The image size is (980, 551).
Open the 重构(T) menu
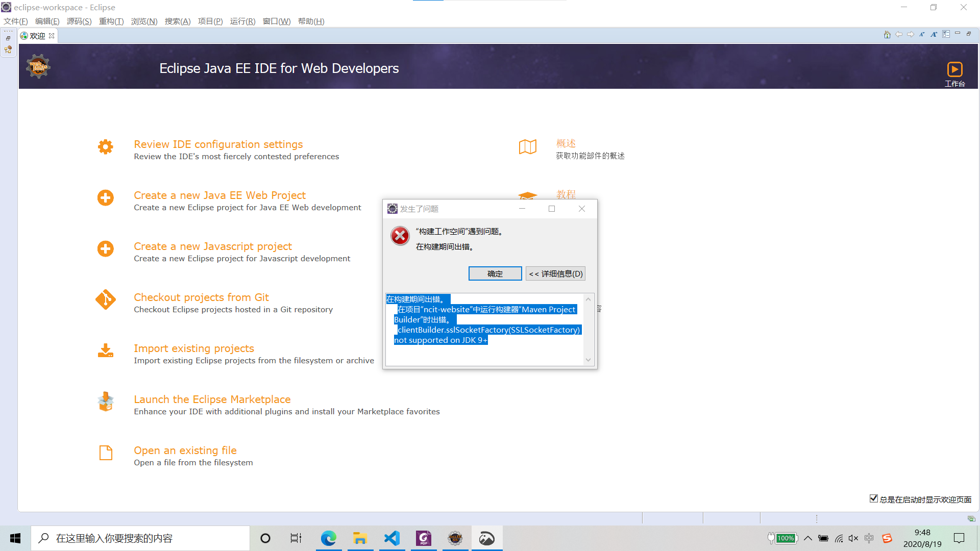click(x=111, y=21)
